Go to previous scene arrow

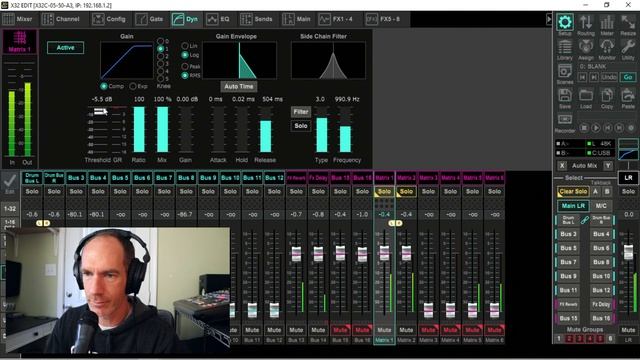(x=582, y=77)
